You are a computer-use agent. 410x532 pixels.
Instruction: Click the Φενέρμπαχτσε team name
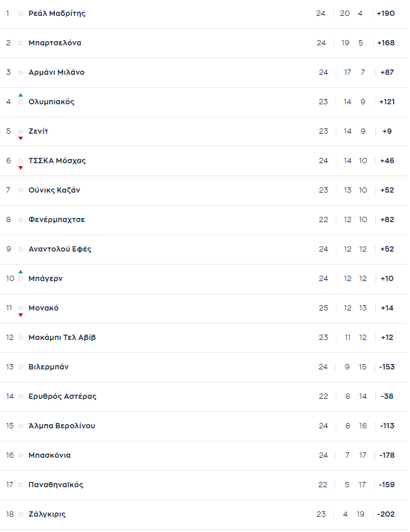(57, 220)
